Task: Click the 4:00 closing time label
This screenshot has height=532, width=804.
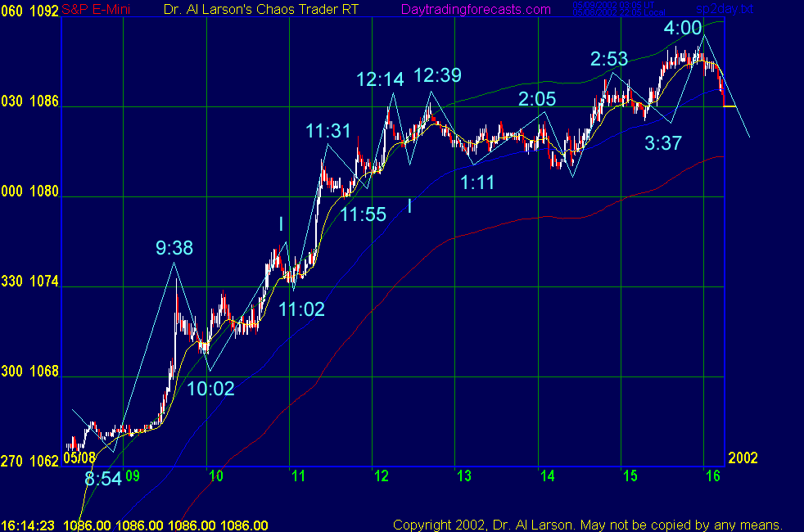Action: coord(683,28)
